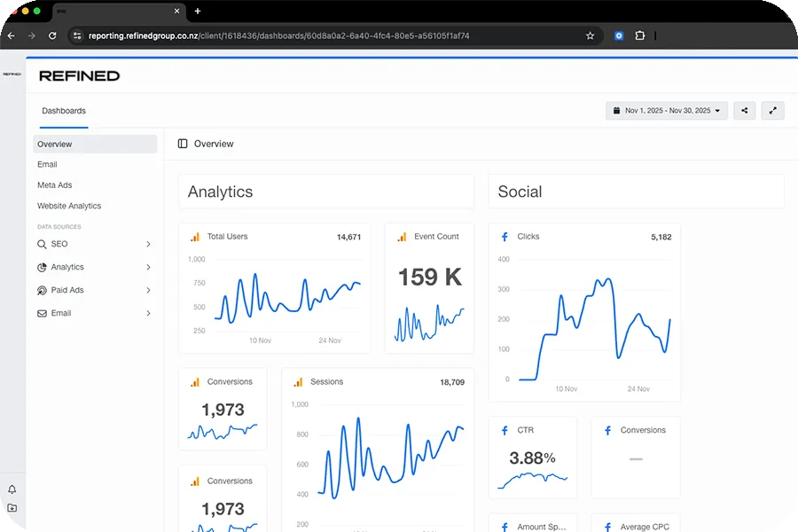Close the current browser tab

(176, 11)
